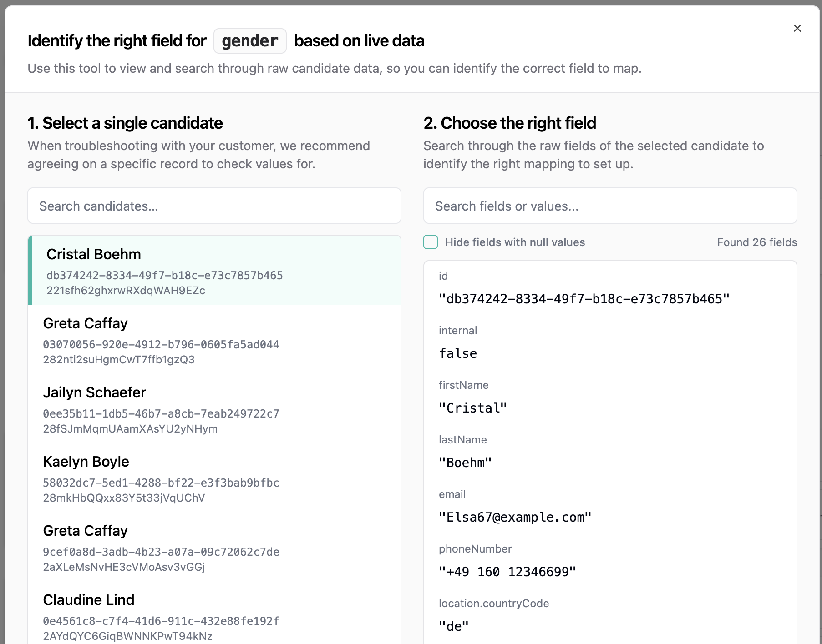The height and width of the screenshot is (644, 822).
Task: Select candidate Cristal Boehm
Action: pyautogui.click(x=214, y=270)
